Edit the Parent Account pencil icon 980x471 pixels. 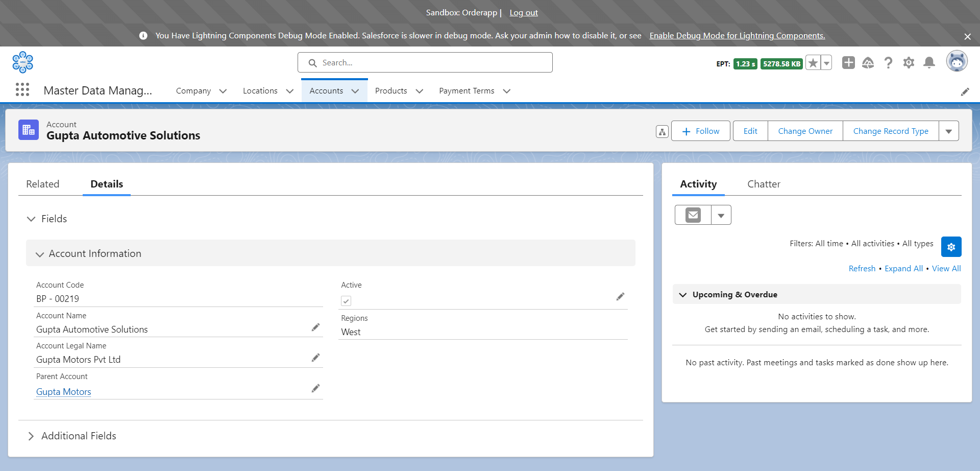pyautogui.click(x=316, y=388)
